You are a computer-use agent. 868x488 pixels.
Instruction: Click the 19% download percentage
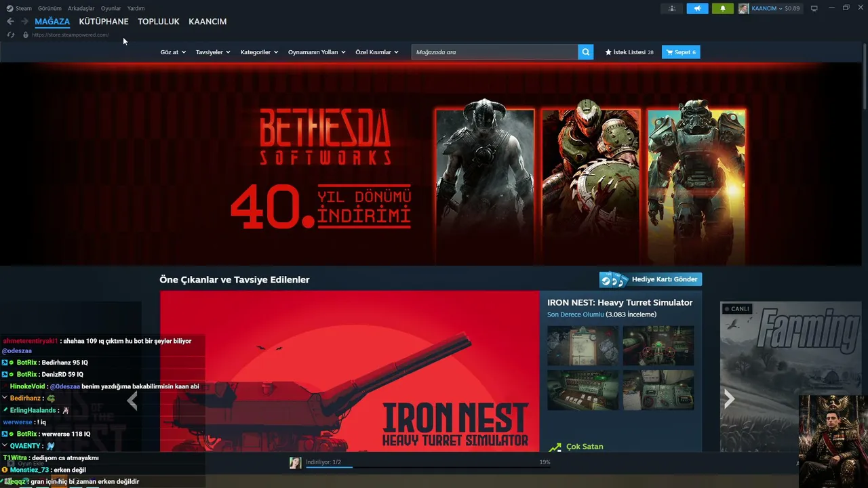[x=545, y=462]
